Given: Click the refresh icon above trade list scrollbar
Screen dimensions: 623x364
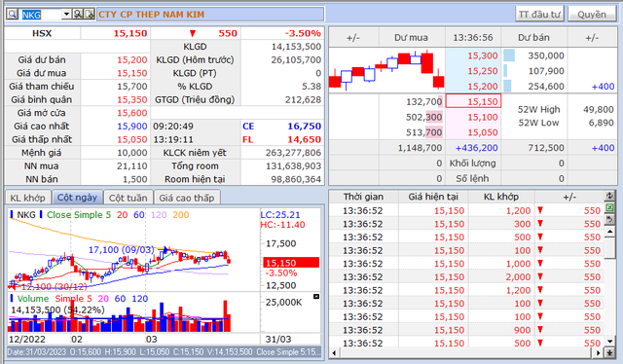Looking at the screenshot, I should [609, 196].
